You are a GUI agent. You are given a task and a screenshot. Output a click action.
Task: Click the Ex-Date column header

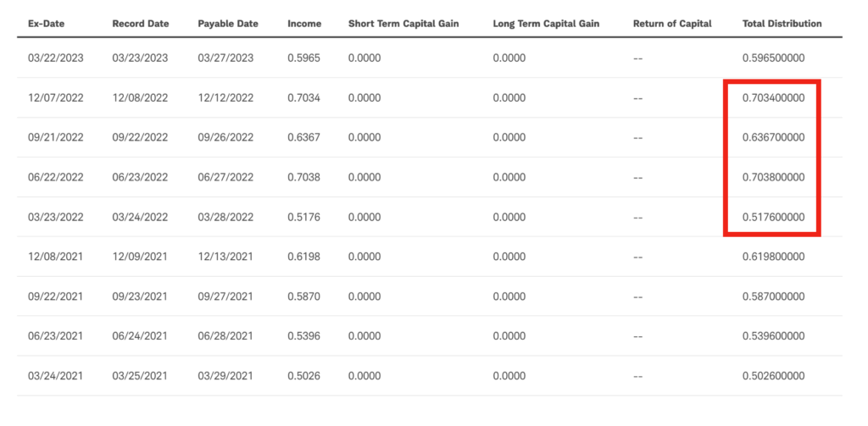pyautogui.click(x=47, y=24)
